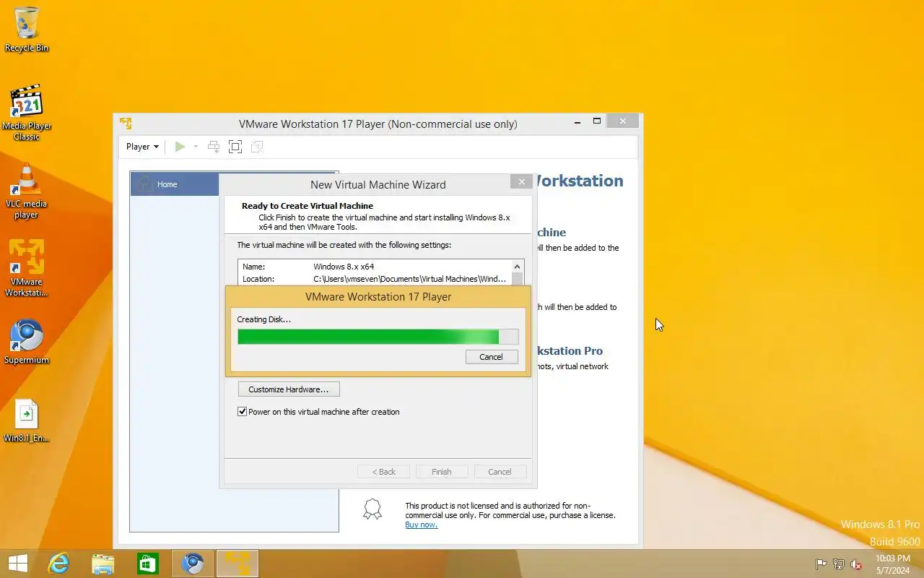Click the Ready to Create Virtual Machine heading

click(308, 206)
